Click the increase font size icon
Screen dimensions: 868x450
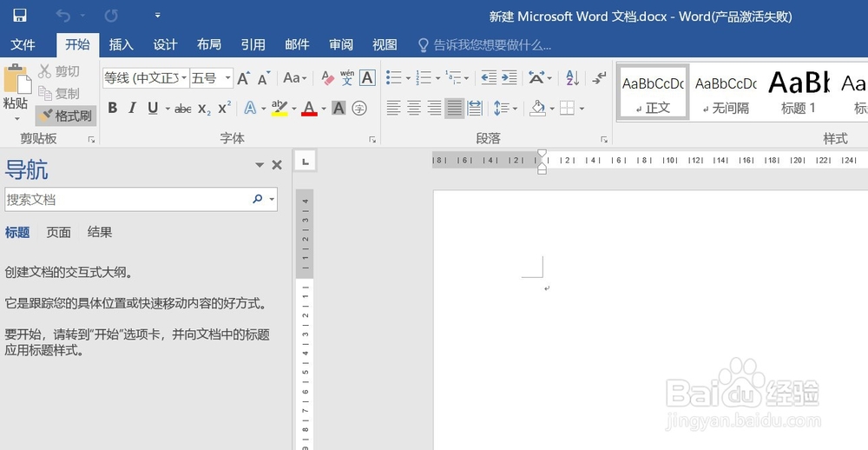pos(244,78)
